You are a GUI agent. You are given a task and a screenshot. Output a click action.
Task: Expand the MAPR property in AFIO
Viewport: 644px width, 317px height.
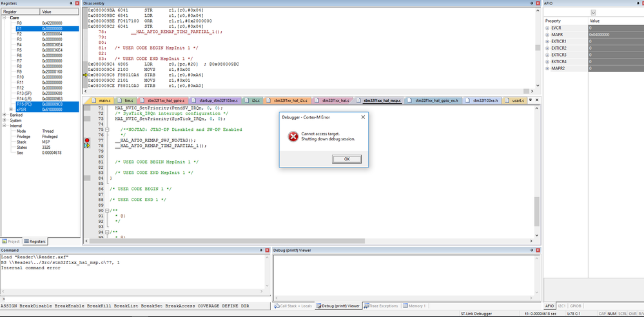(547, 35)
